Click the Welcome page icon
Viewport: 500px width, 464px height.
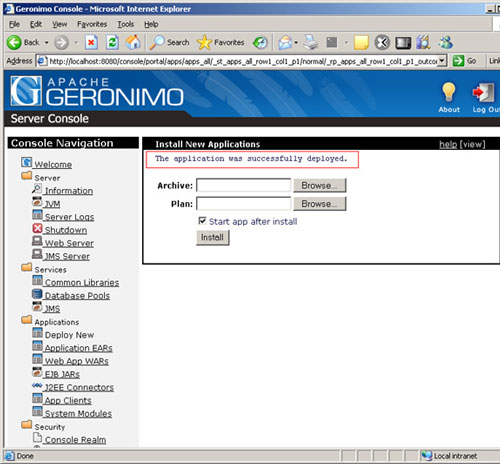[27, 162]
